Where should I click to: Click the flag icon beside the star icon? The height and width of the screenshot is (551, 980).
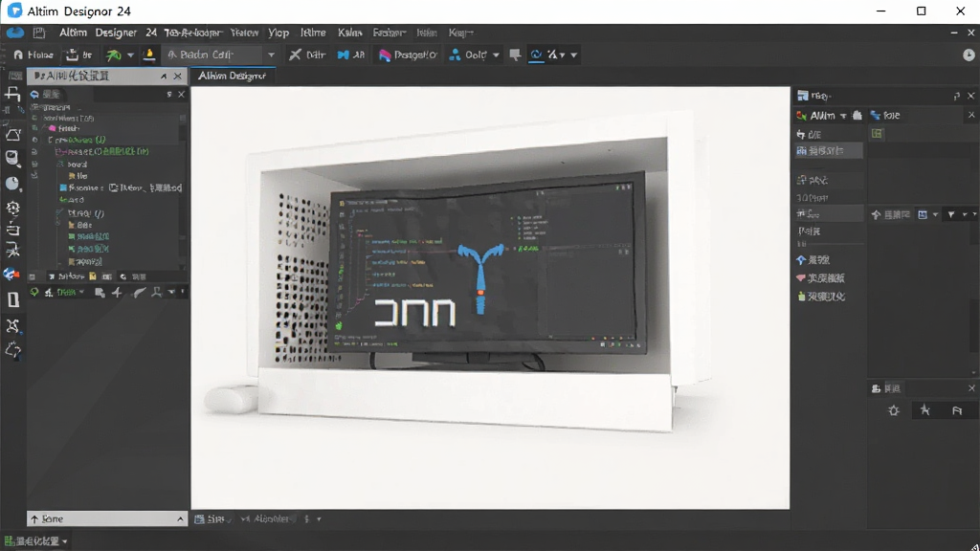tap(957, 410)
